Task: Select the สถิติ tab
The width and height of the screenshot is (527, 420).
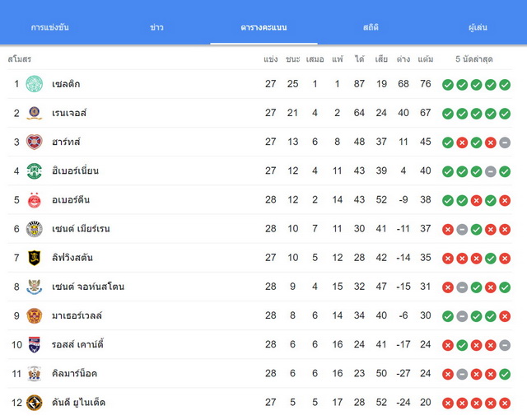Action: tap(371, 27)
